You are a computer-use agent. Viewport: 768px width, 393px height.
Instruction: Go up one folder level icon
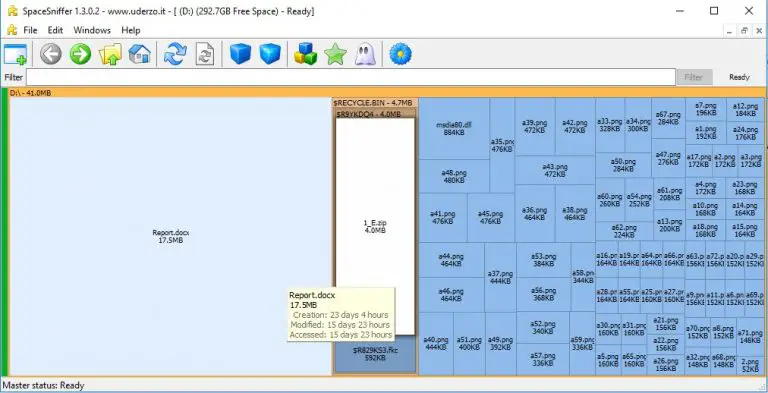click(x=110, y=54)
